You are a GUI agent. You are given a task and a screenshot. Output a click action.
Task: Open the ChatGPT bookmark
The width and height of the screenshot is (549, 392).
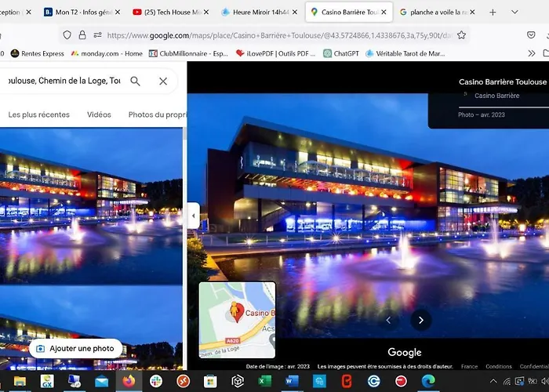341,53
